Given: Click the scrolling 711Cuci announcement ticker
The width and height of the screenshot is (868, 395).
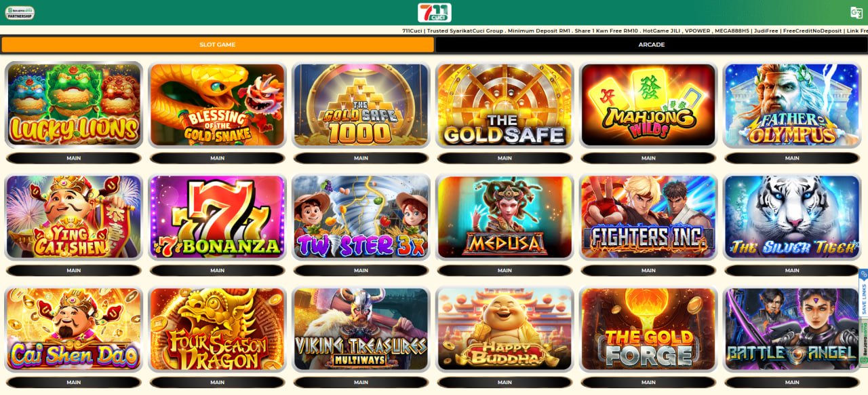Looking at the screenshot, I should tap(635, 31).
